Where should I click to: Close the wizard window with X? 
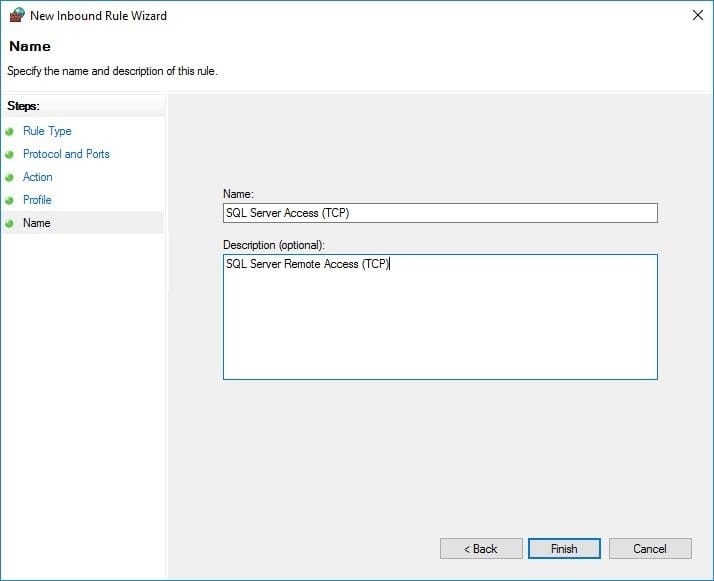point(698,15)
